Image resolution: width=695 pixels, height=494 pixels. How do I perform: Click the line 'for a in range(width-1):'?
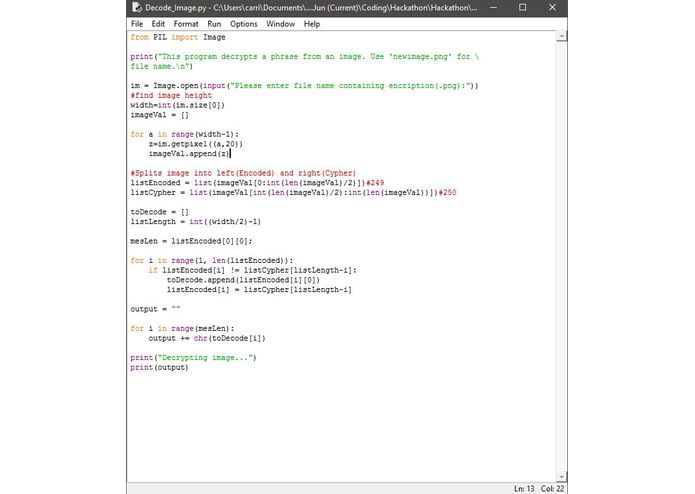(x=184, y=134)
